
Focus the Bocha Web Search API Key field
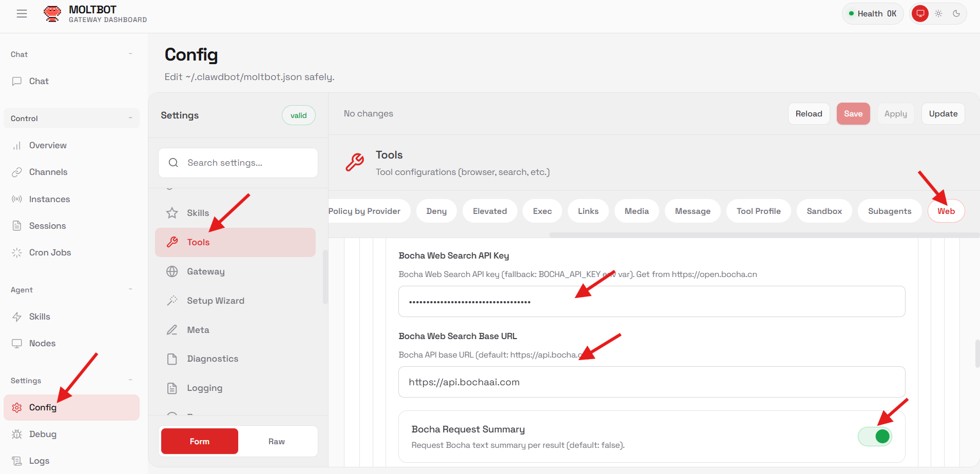click(x=651, y=302)
